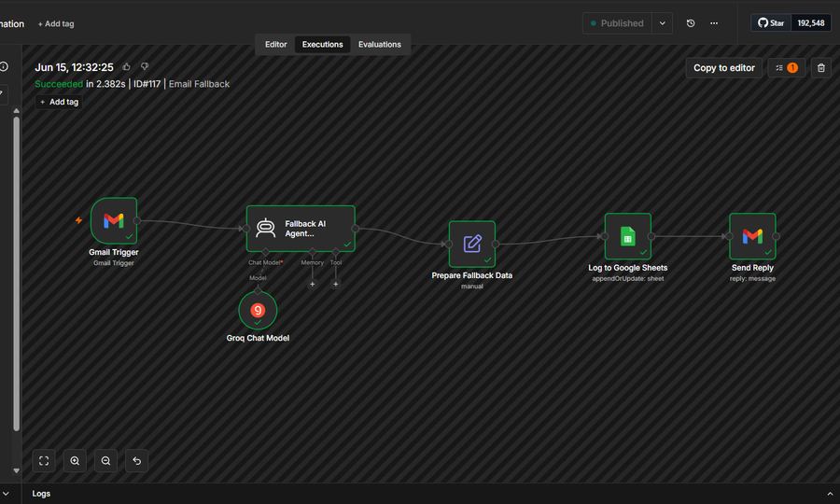The width and height of the screenshot is (840, 504).
Task: Click the fit-to-view canvas button
Action: pyautogui.click(x=44, y=461)
